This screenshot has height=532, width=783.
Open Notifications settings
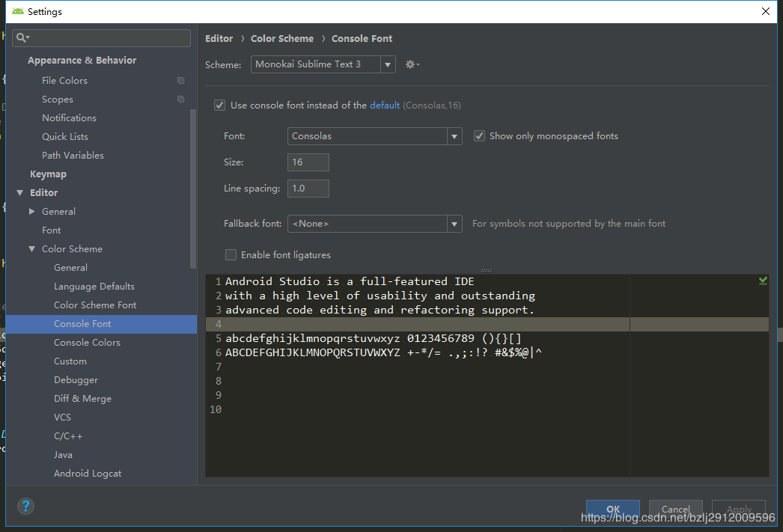point(69,117)
